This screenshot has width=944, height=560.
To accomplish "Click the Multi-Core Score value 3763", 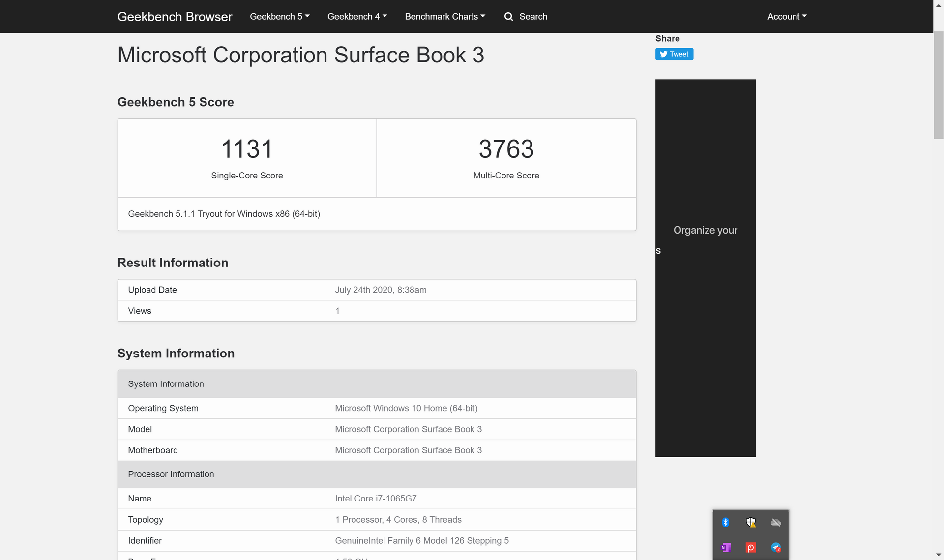I will click(x=506, y=148).
